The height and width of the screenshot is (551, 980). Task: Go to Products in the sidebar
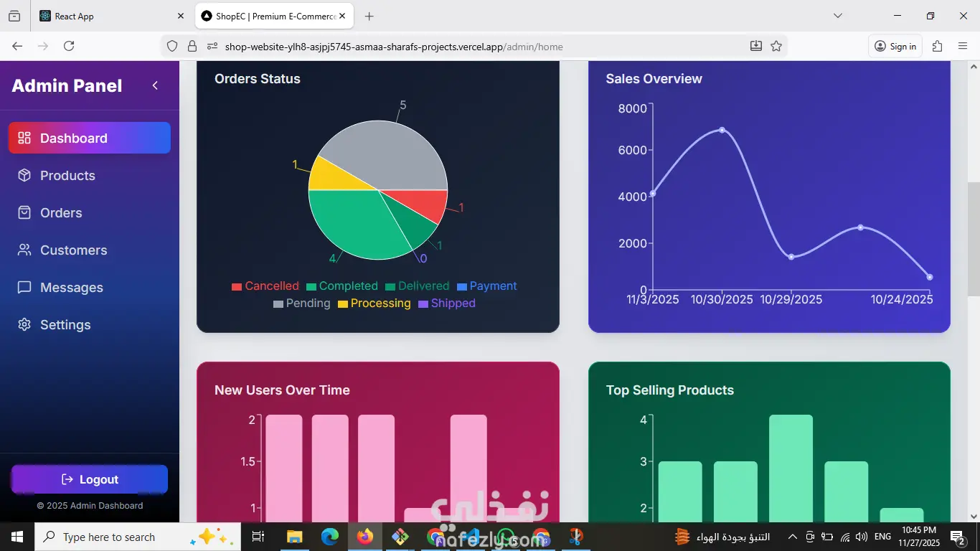tap(90, 175)
